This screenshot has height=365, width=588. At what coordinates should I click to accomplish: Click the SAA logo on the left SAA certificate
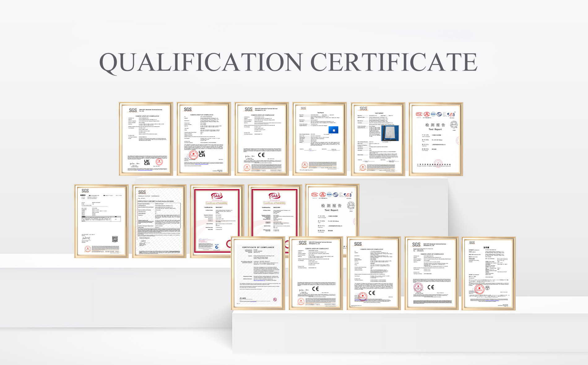click(x=217, y=196)
